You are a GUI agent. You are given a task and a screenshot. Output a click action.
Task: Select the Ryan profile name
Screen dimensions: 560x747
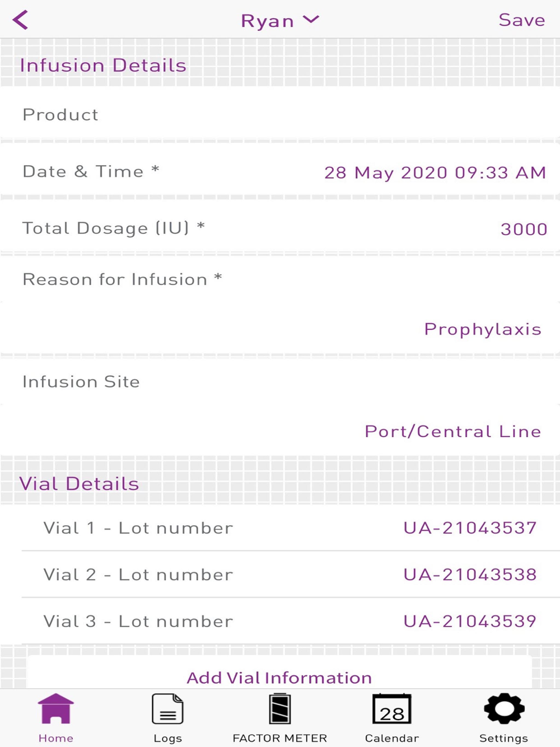(267, 21)
